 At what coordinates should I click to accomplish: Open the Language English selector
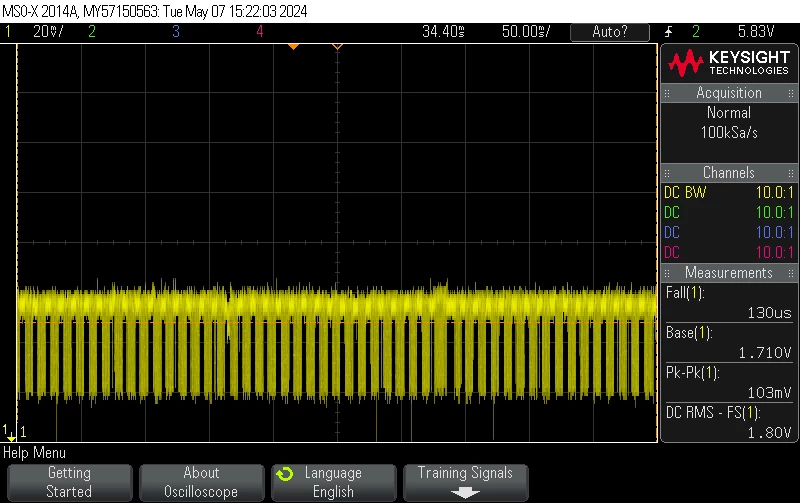[x=334, y=482]
